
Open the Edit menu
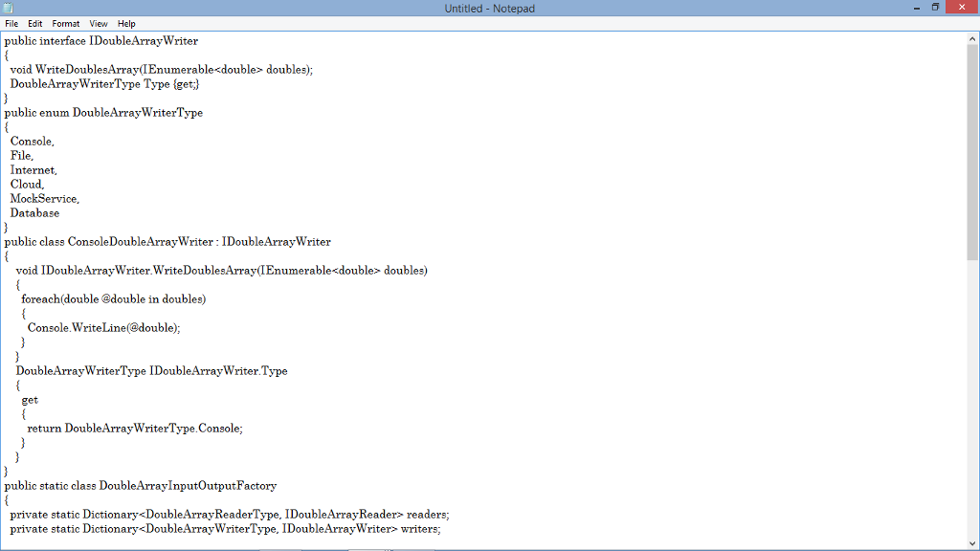(x=35, y=24)
